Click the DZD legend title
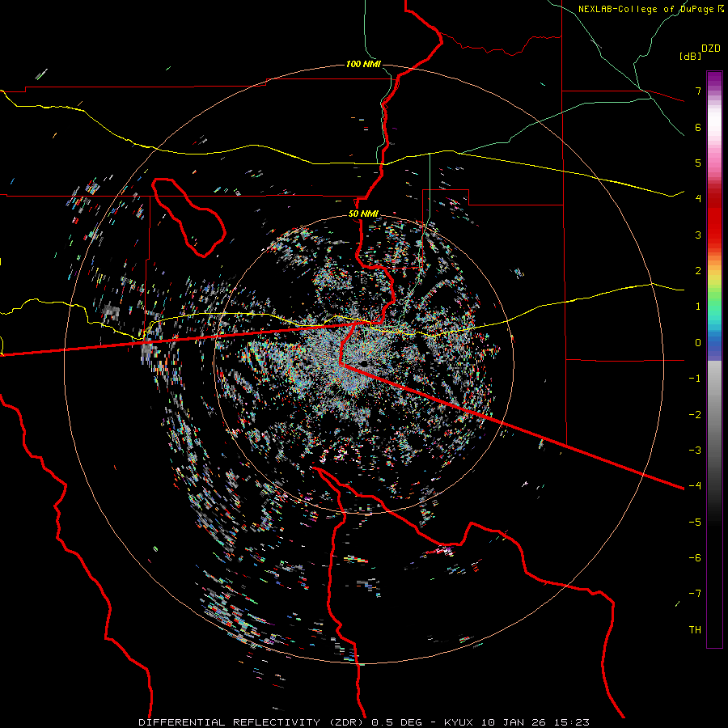 711,49
